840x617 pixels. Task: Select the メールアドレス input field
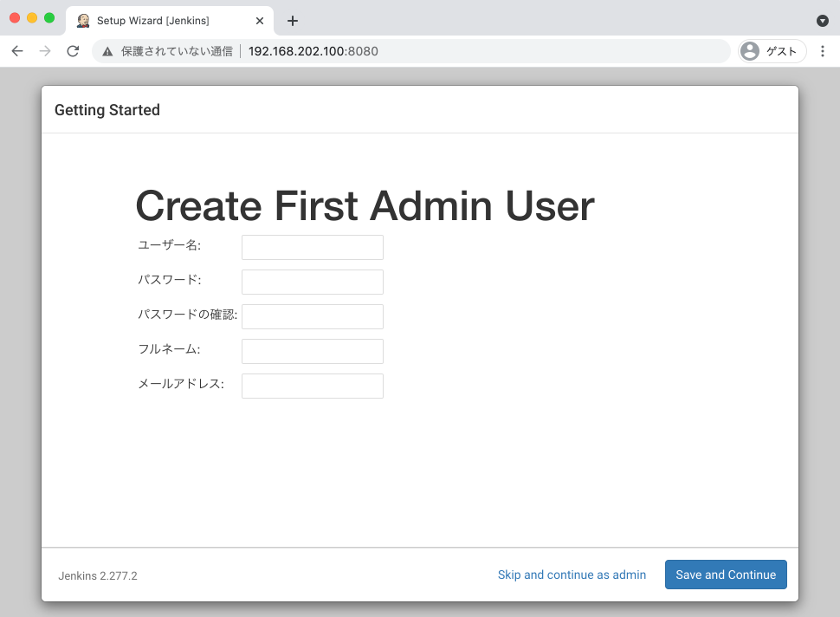(x=312, y=386)
